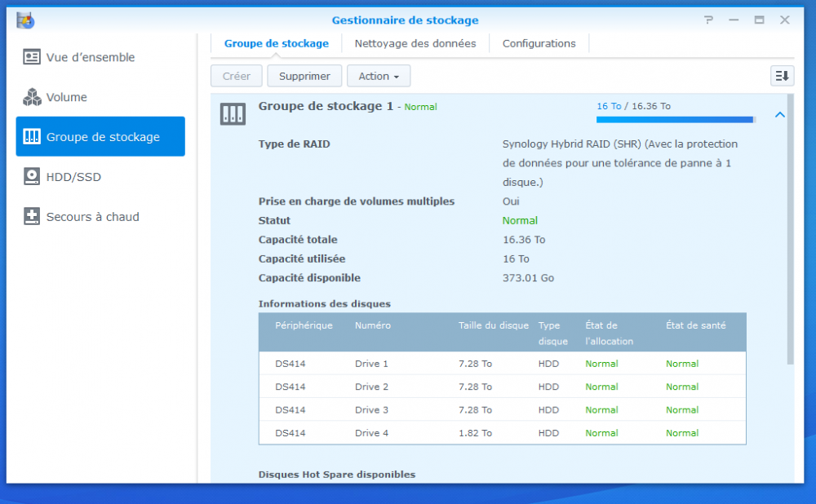Click the green Normal value beside Statut

coord(520,220)
